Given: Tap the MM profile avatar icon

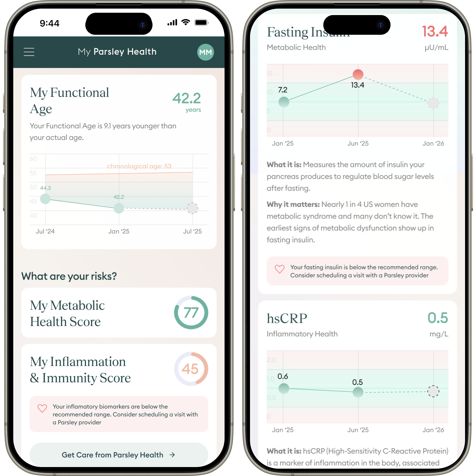Looking at the screenshot, I should tap(204, 52).
